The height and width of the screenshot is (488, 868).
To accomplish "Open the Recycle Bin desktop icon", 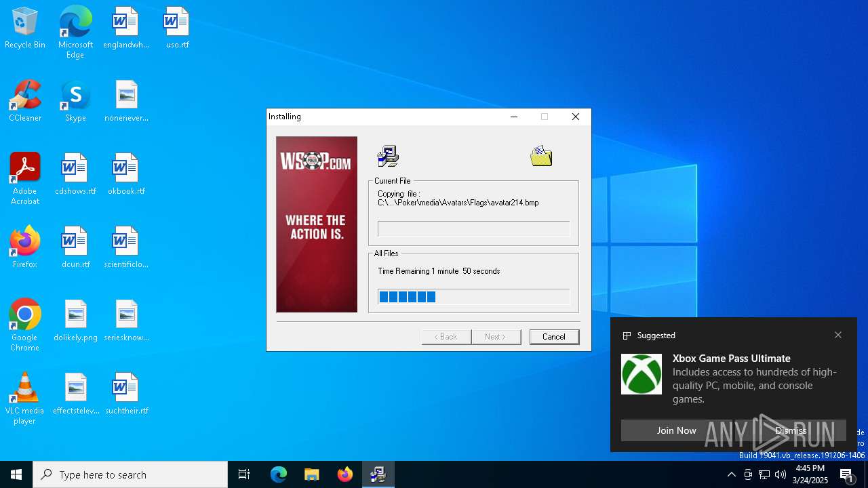I will point(25,27).
